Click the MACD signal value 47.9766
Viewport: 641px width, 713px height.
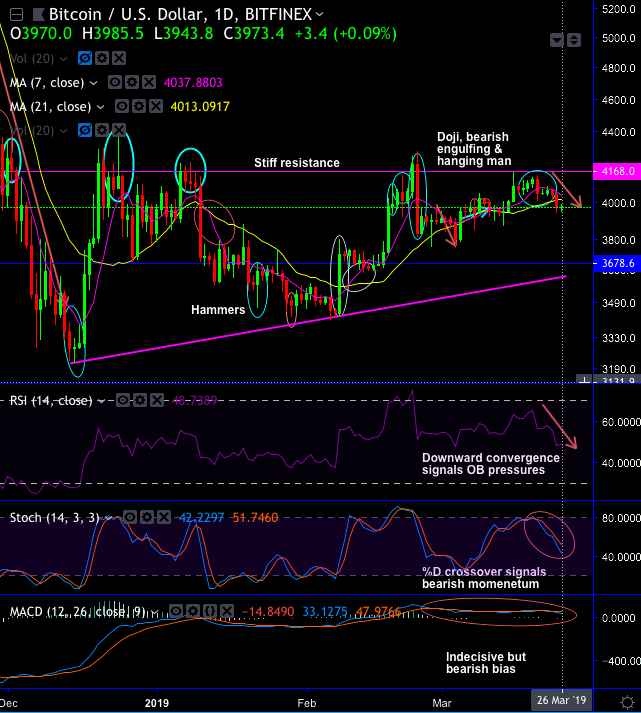tap(378, 612)
